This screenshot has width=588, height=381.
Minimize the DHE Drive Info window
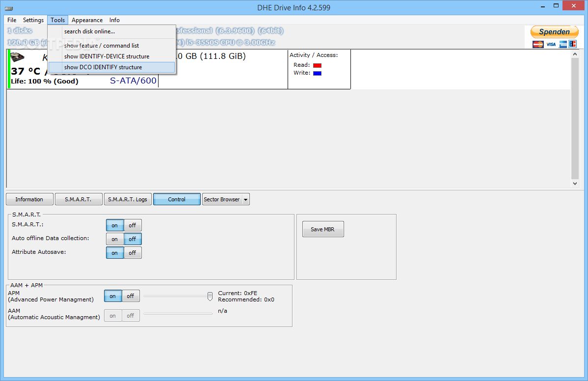coord(543,6)
